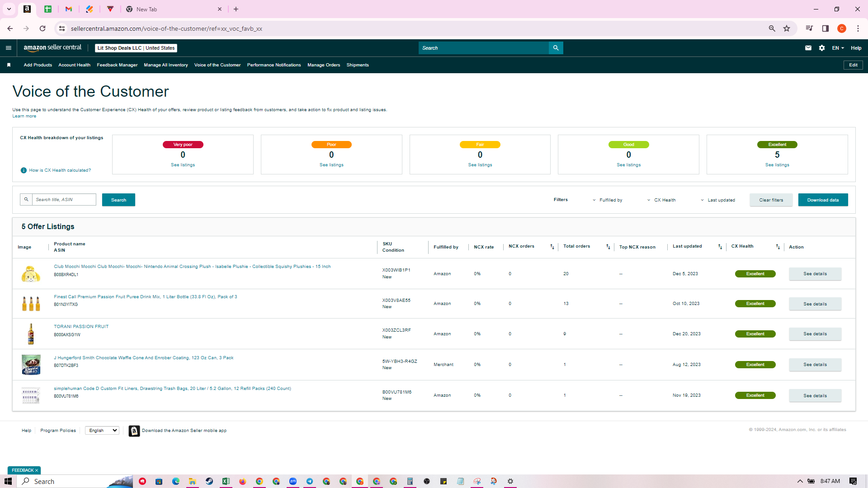Open Shipments in the navigation bar

[x=358, y=65]
